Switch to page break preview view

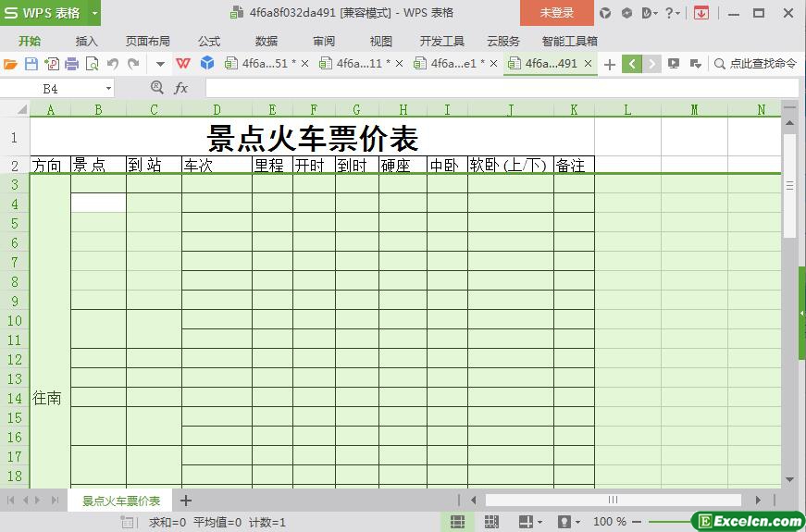click(x=491, y=522)
